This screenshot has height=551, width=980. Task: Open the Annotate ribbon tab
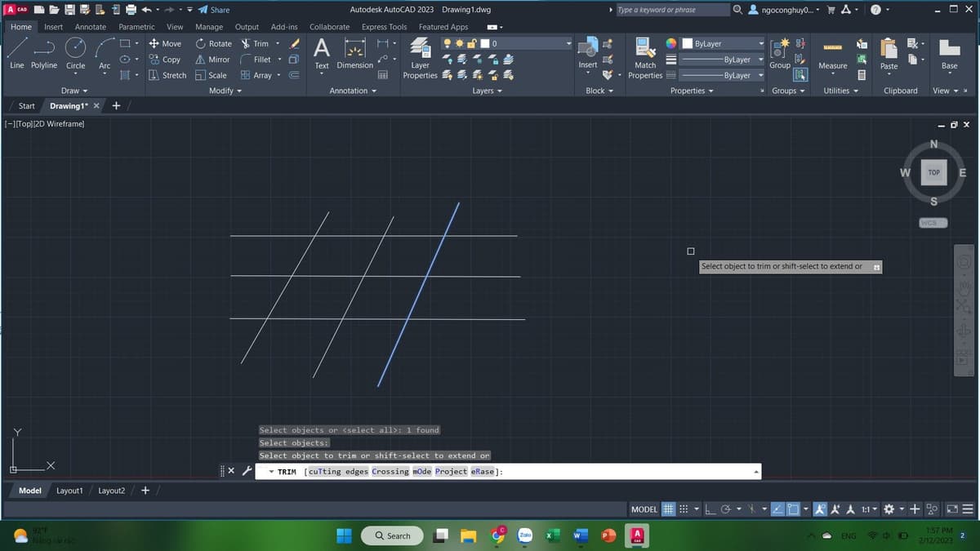[90, 27]
